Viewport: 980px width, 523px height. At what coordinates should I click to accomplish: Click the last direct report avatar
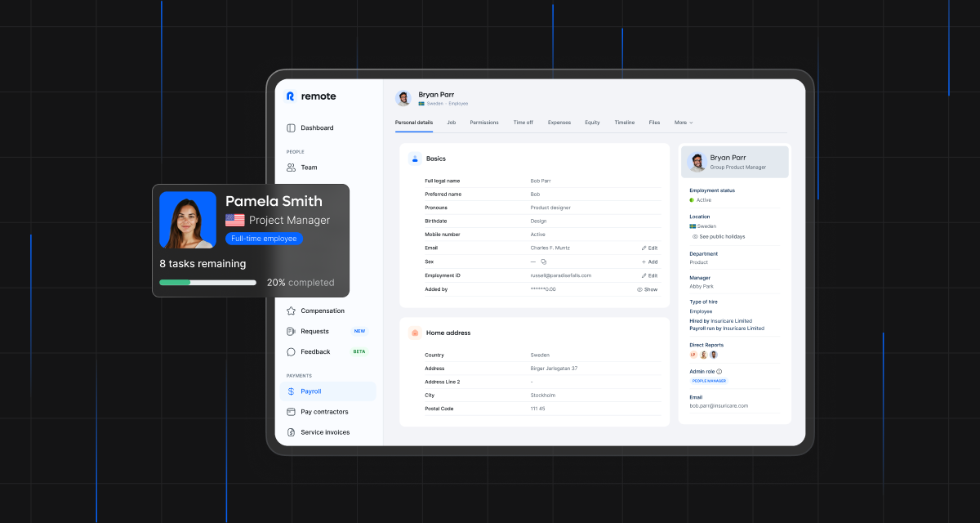(x=713, y=355)
